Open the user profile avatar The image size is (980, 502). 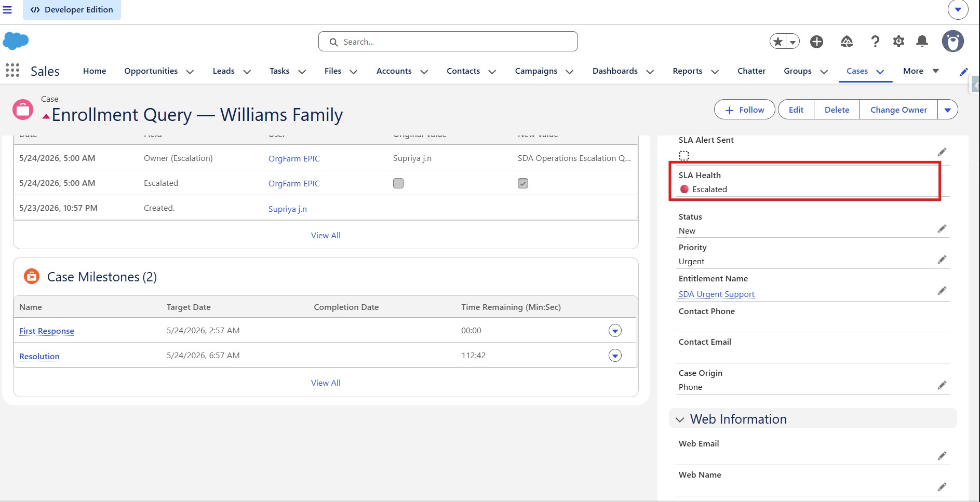[x=953, y=41]
